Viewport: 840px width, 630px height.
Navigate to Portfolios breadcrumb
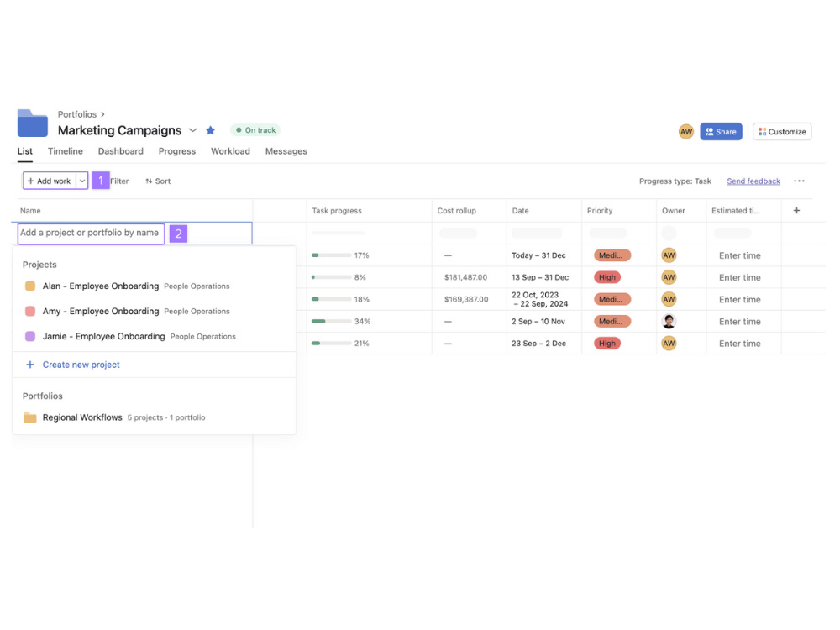(x=77, y=114)
